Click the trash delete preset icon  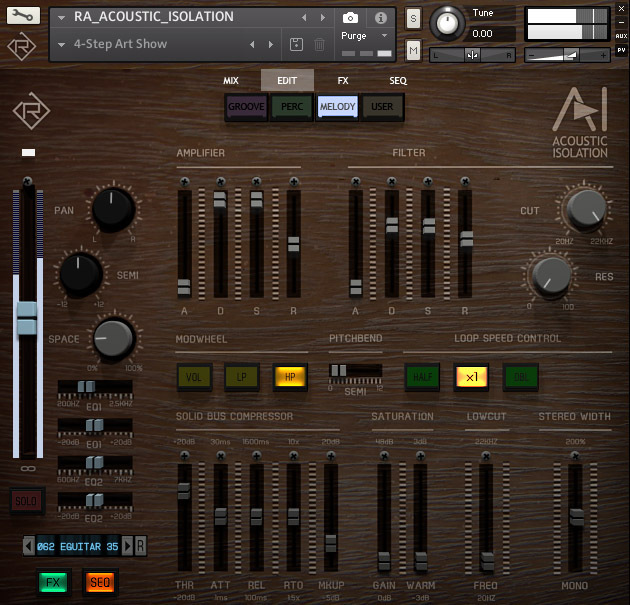pyautogui.click(x=319, y=45)
